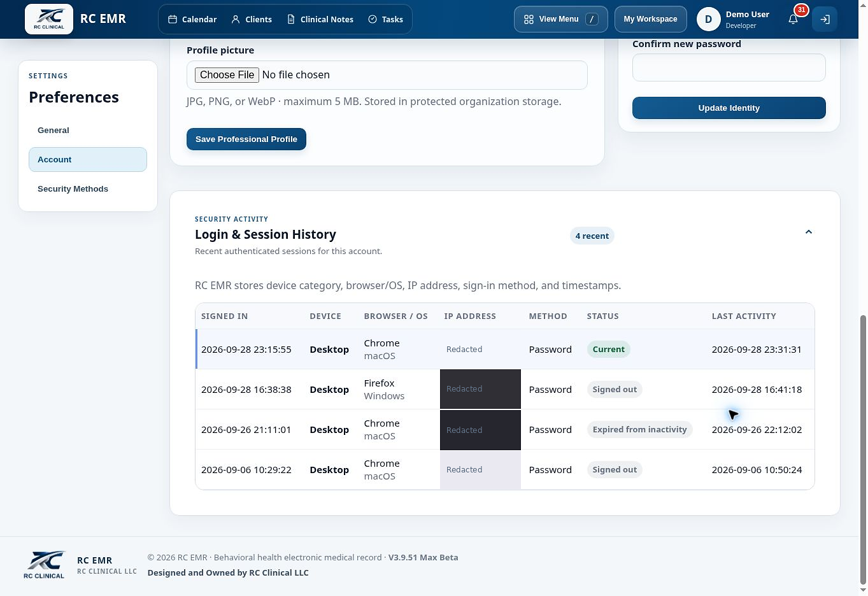The image size is (868, 596).
Task: Click the View Menu button
Action: [560, 19]
